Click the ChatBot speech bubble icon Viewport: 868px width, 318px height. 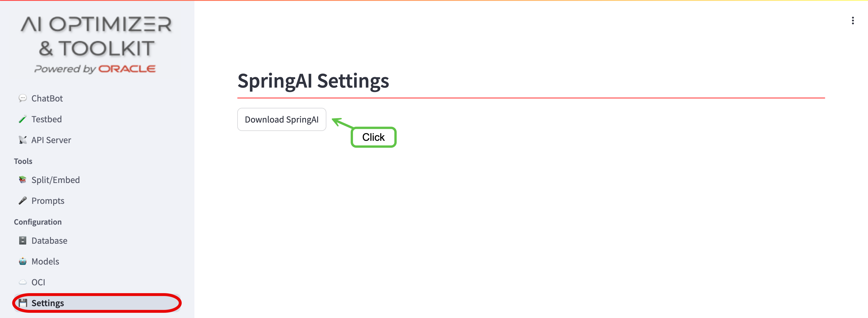coord(23,98)
